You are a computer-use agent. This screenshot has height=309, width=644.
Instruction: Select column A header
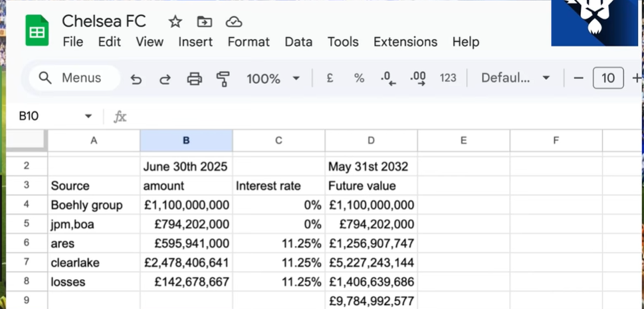pos(94,140)
